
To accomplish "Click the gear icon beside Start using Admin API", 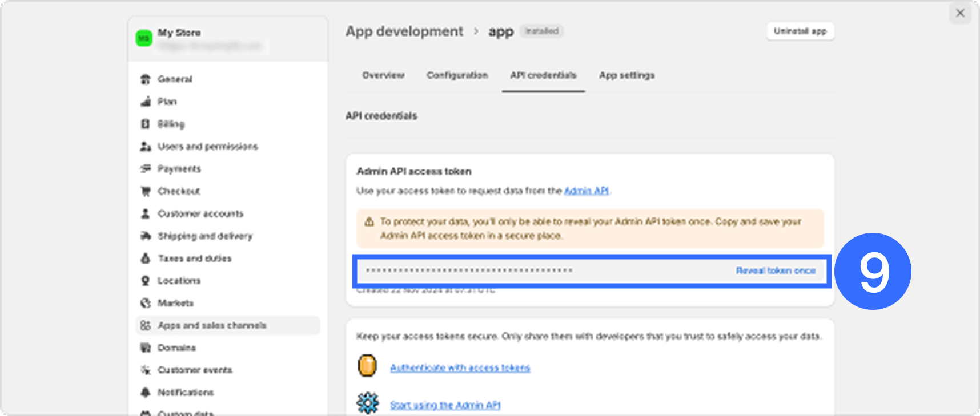I will (x=367, y=403).
